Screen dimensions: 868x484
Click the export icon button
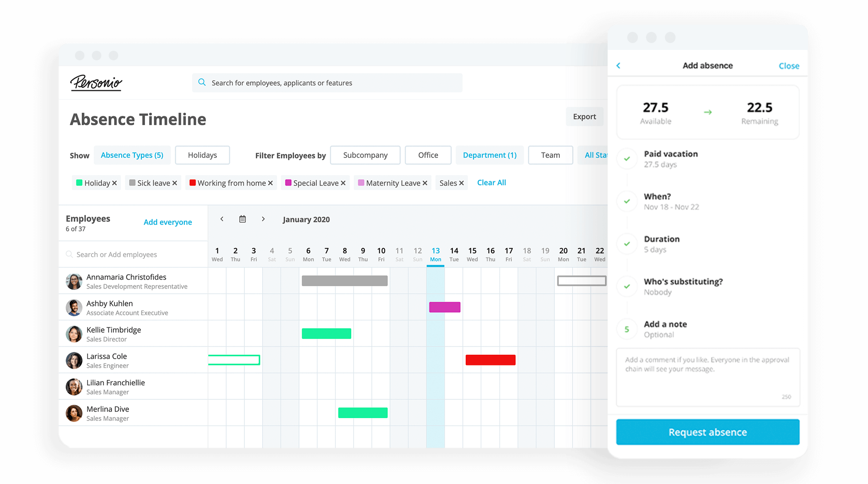[x=583, y=116]
